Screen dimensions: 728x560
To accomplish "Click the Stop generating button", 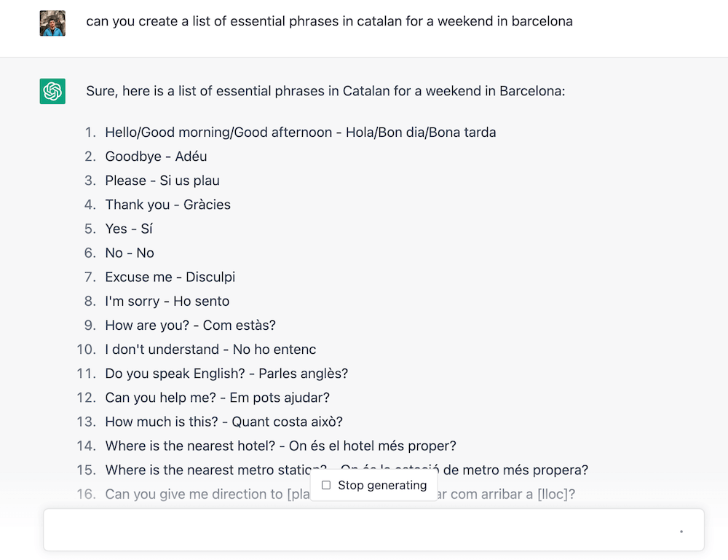I will (374, 485).
